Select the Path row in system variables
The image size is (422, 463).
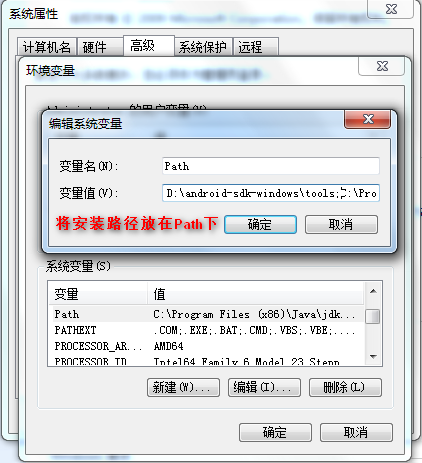207,314
